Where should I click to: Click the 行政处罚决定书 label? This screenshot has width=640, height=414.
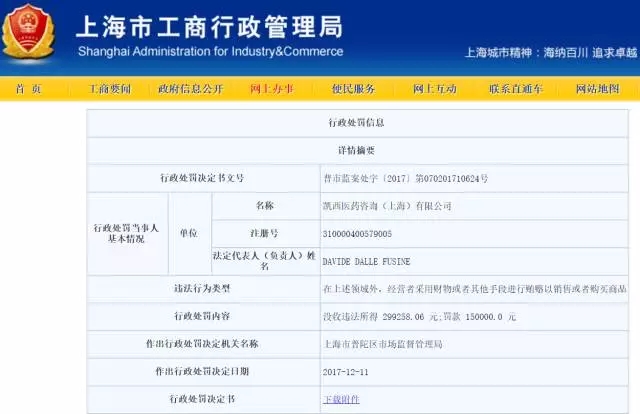(x=202, y=399)
